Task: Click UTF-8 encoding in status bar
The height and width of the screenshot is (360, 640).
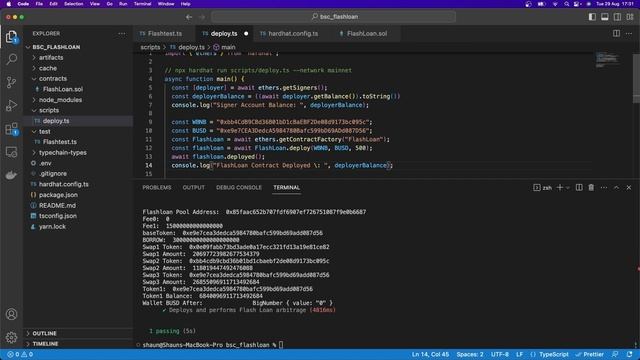Action: (x=500, y=354)
